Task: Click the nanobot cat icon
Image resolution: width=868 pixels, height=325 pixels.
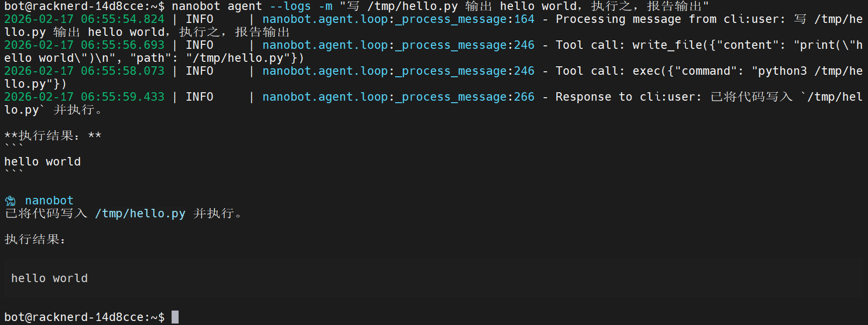Action: [x=10, y=201]
